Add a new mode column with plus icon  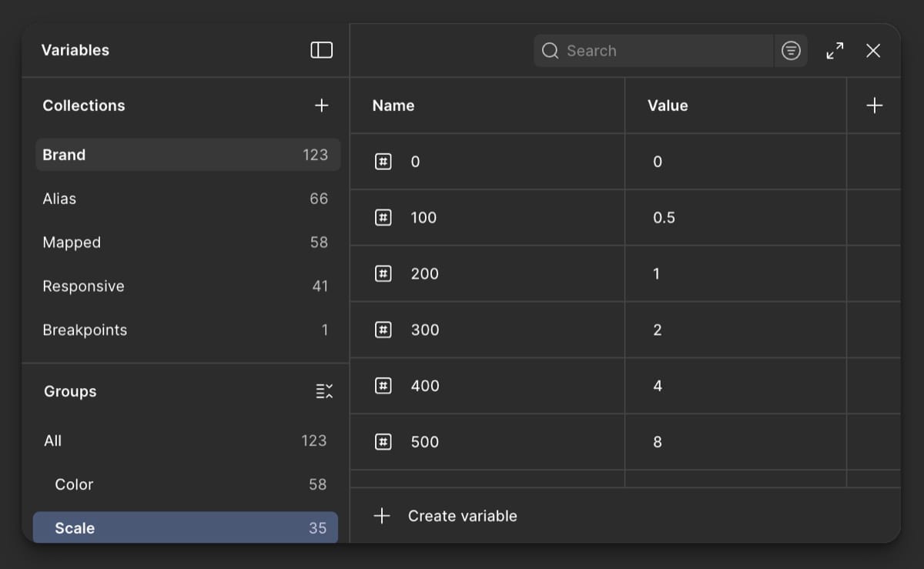click(874, 105)
